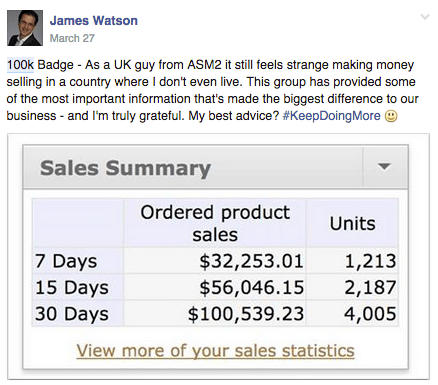Click the 4,005 units value
Viewport: 438px width, 385px height.
click(x=370, y=314)
